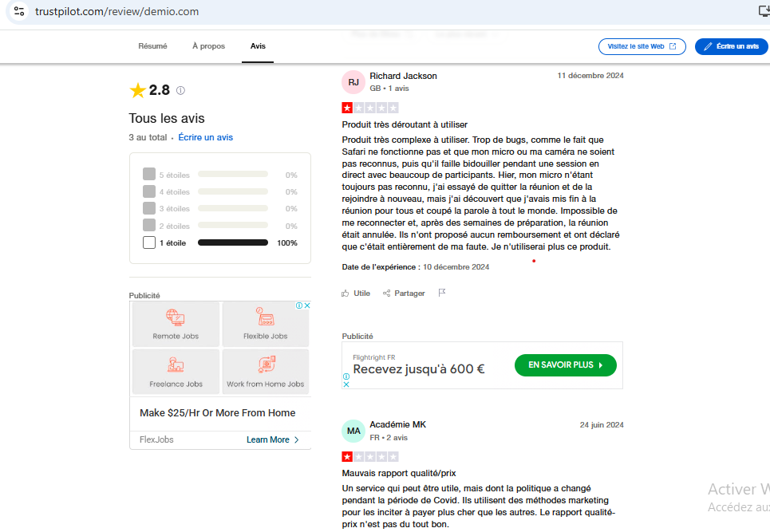The height and width of the screenshot is (532, 770).
Task: Click the 1 étoile 100% rating bar
Action: coord(233,242)
